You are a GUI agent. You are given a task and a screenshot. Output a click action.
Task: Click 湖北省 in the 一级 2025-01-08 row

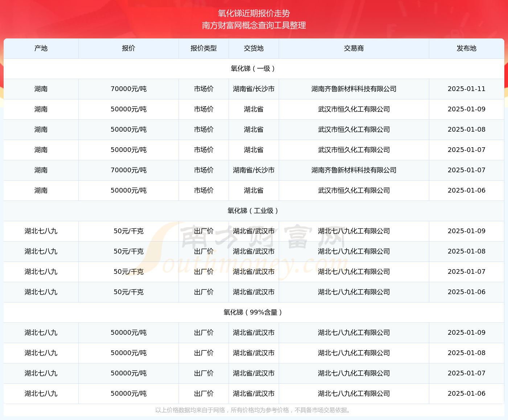254,129
